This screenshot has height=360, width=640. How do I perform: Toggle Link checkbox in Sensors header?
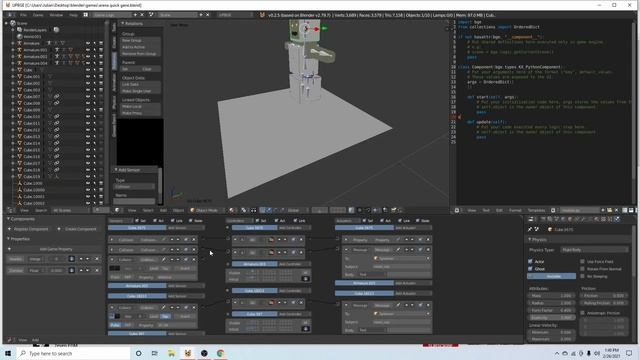click(x=173, y=220)
